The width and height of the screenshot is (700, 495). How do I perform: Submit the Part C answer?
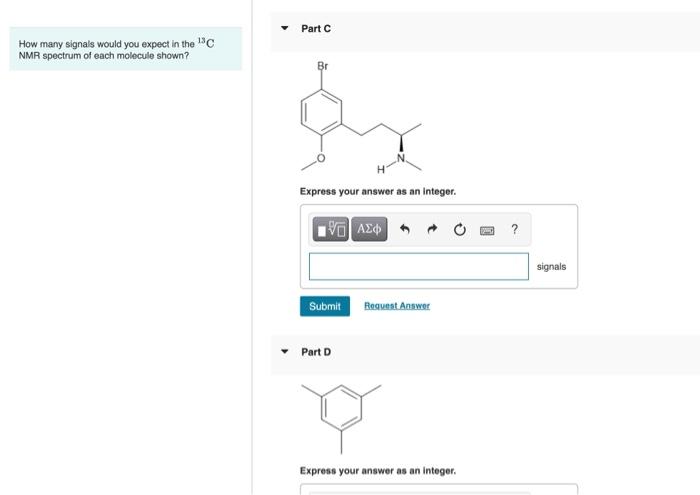coord(325,306)
